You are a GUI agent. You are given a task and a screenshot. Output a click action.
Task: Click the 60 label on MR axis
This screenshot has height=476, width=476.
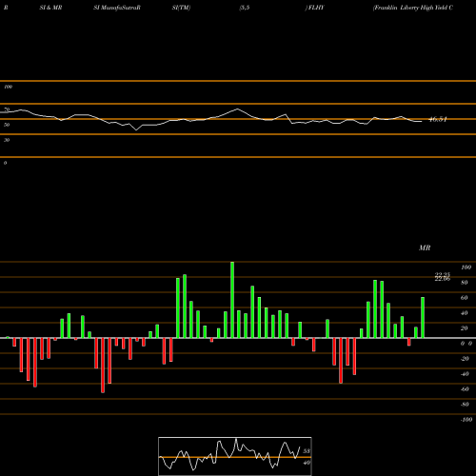(464, 298)
